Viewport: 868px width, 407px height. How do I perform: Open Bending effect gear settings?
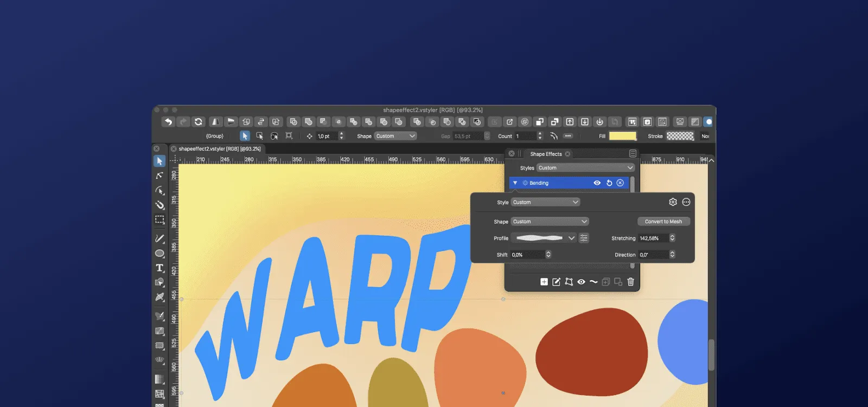[673, 202]
